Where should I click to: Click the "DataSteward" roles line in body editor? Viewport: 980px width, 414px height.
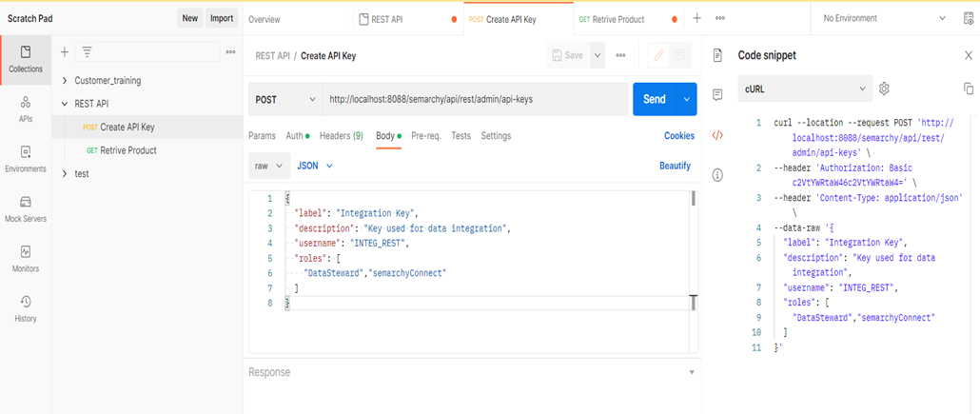point(374,273)
